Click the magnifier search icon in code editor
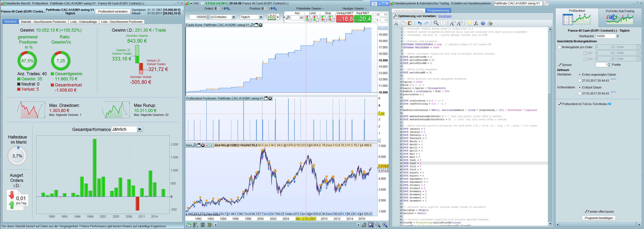The height and width of the screenshot is (229, 644). click(436, 23)
